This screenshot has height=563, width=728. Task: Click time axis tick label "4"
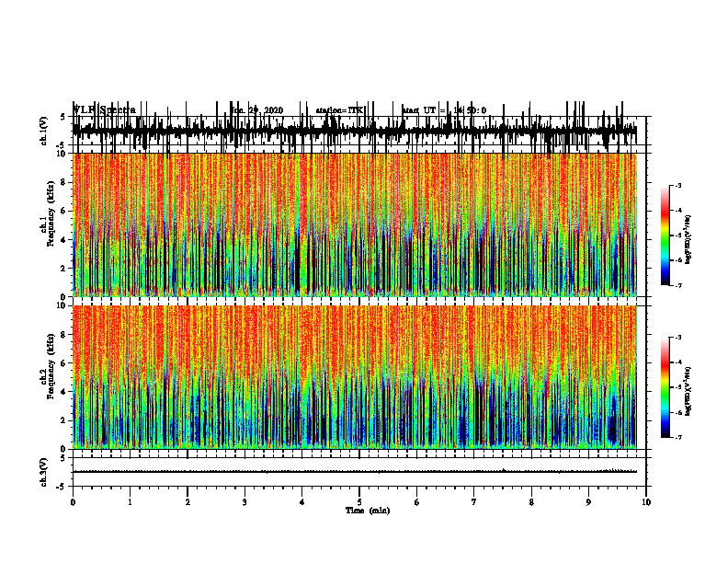301,502
